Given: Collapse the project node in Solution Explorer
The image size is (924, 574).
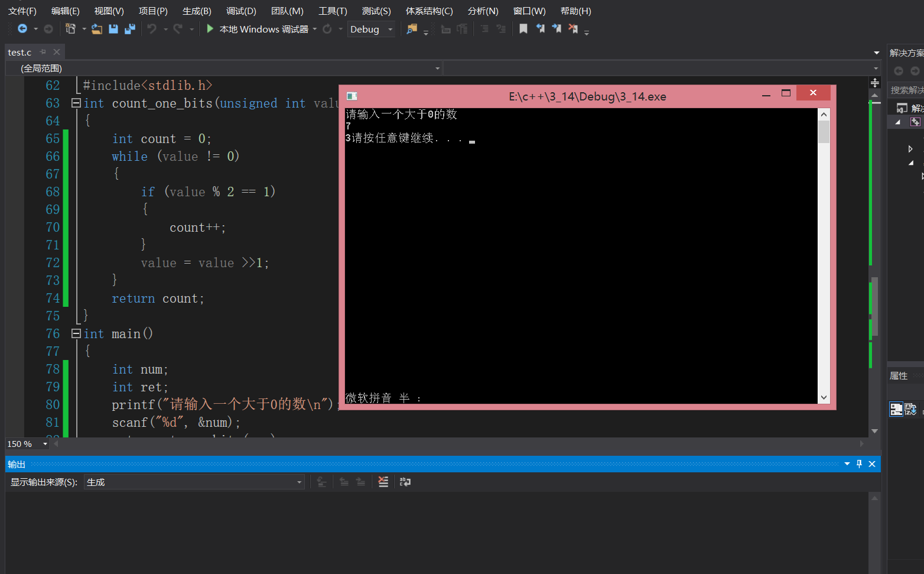Looking at the screenshot, I should click(x=898, y=122).
